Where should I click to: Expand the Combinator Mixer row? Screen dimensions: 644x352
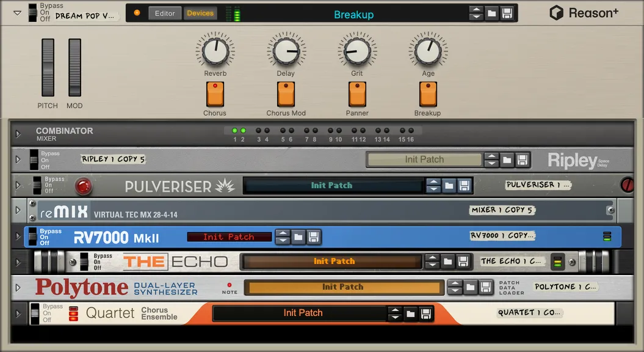[18, 134]
